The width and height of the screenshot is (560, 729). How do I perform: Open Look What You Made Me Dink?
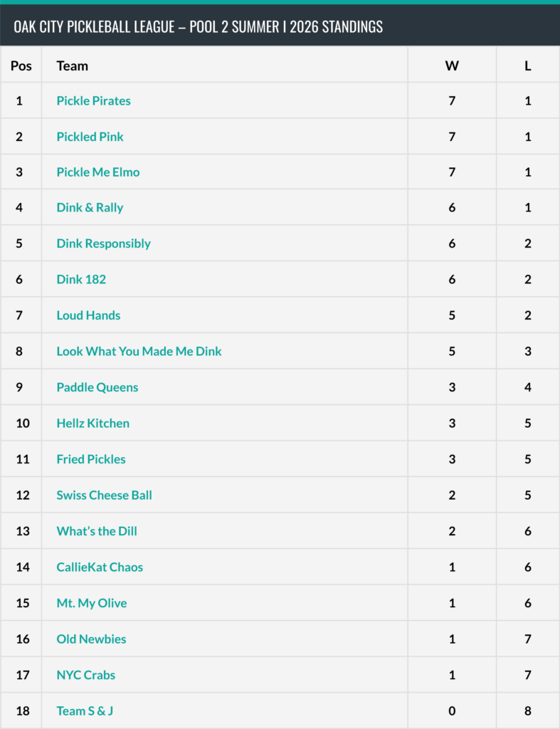(x=139, y=351)
